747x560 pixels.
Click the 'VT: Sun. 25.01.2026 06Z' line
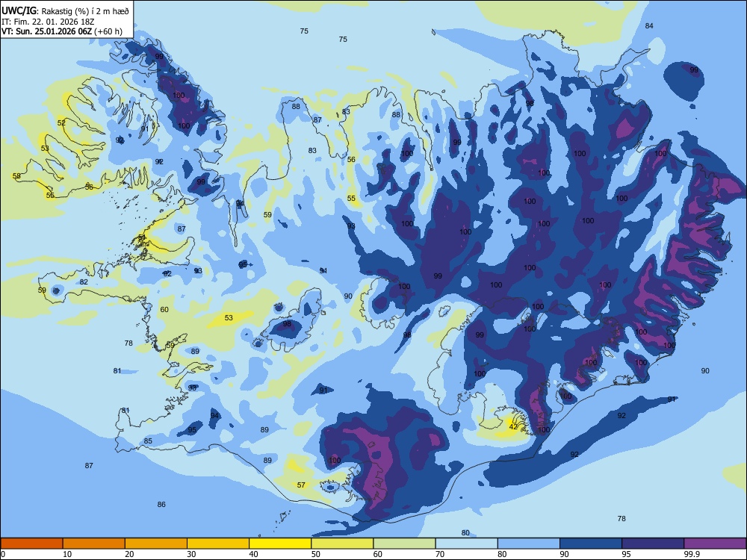(46, 31)
